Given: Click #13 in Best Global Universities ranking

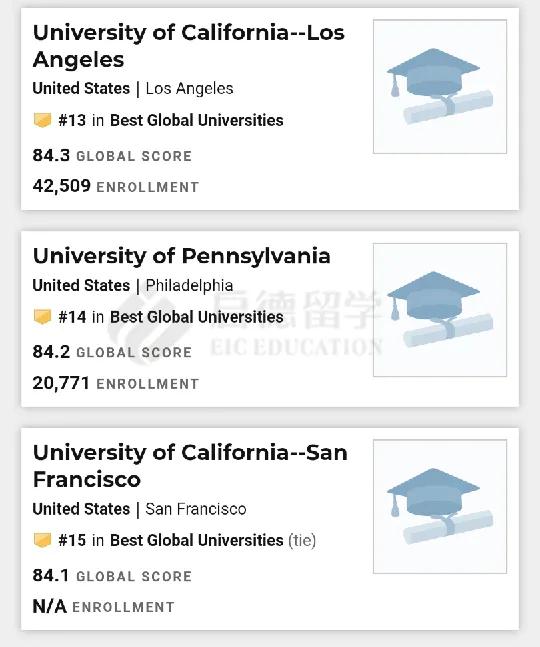Looking at the screenshot, I should [x=171, y=120].
